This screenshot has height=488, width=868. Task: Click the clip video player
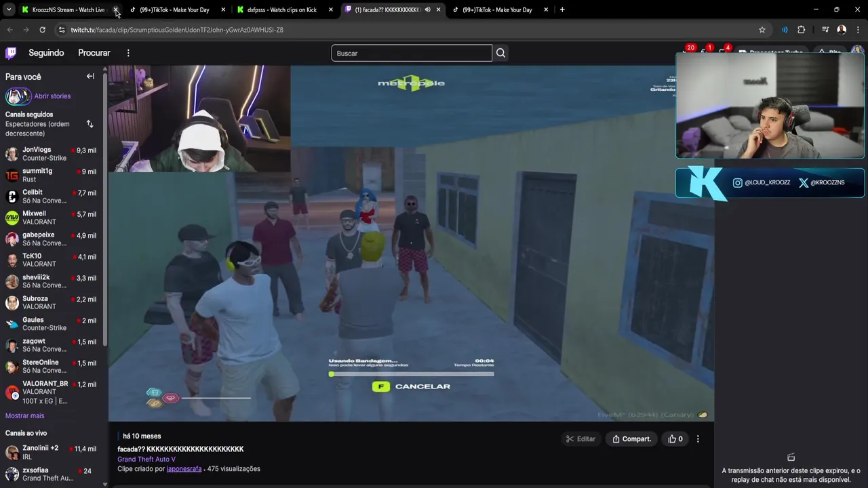click(411, 243)
